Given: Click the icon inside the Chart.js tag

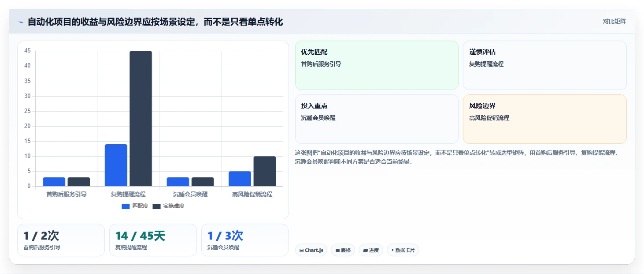Looking at the screenshot, I should pos(301,250).
